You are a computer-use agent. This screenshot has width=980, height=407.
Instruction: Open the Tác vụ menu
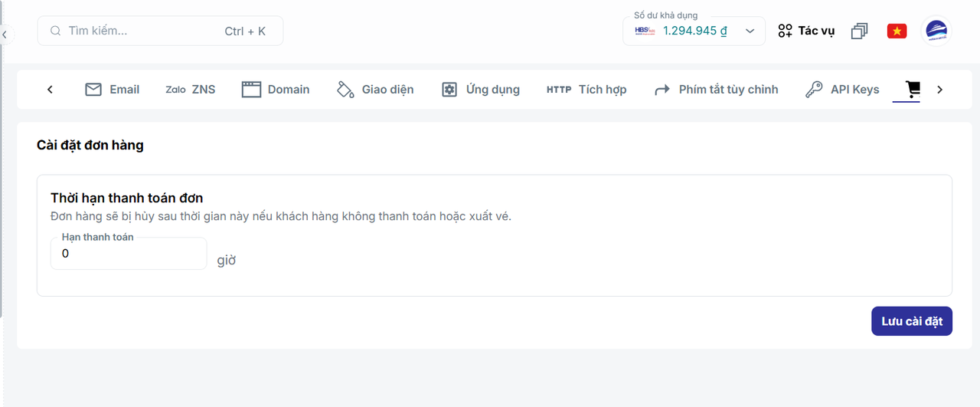click(806, 31)
